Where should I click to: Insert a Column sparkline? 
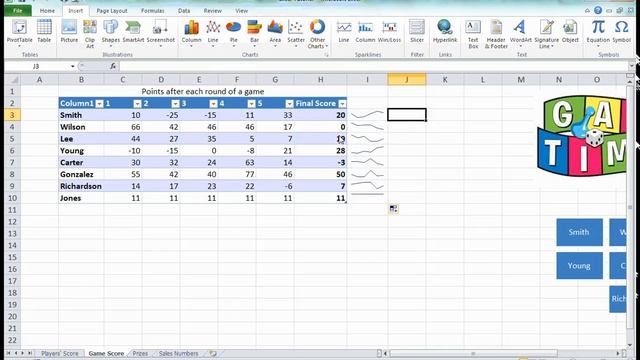[x=365, y=32]
